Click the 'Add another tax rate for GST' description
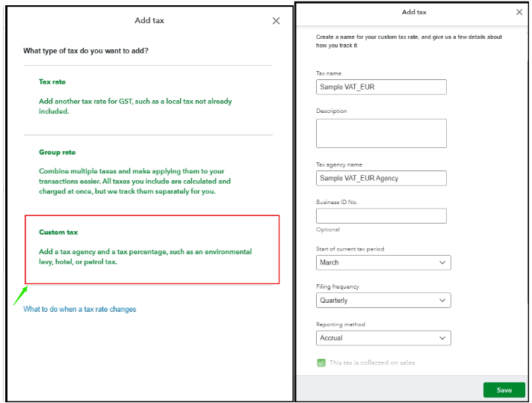 [x=135, y=106]
